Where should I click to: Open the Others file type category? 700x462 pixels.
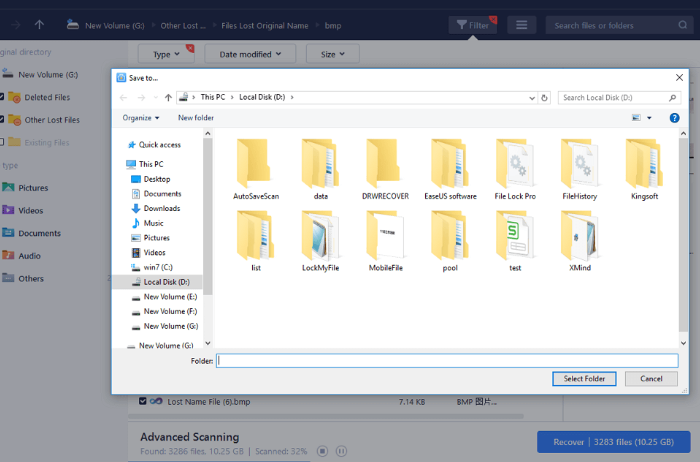point(23,279)
